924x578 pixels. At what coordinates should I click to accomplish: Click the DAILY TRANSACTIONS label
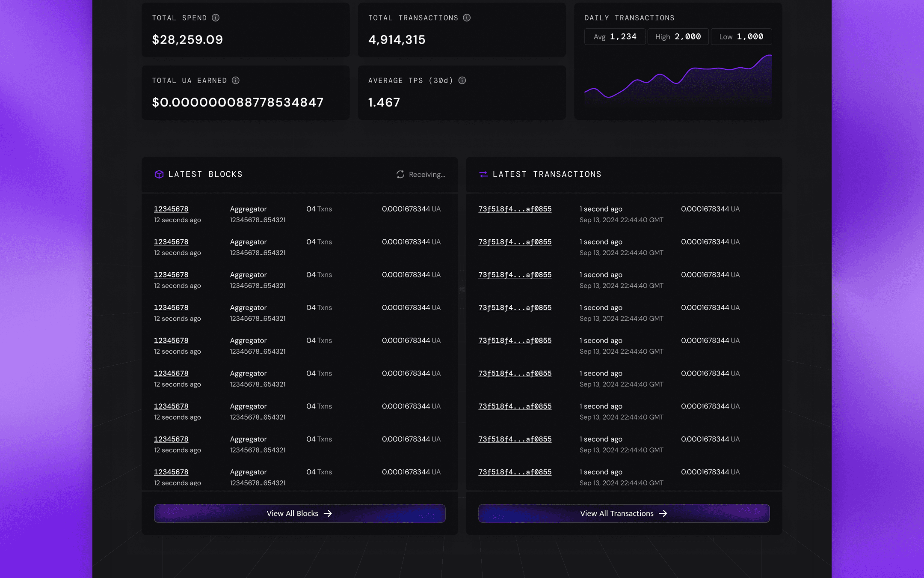point(629,18)
